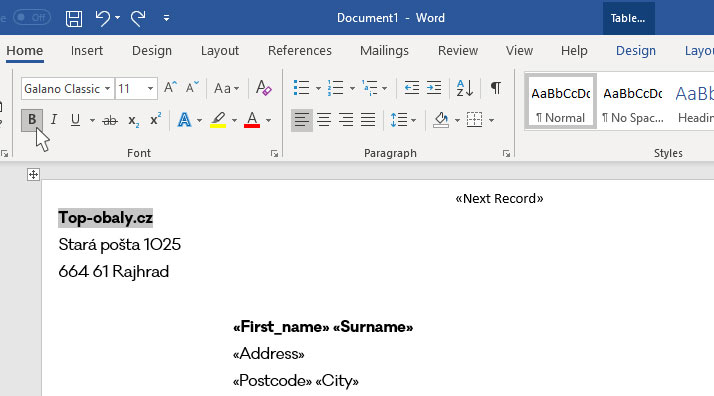Open the Insert tab
Image resolution: width=714 pixels, height=396 pixels.
click(x=87, y=51)
